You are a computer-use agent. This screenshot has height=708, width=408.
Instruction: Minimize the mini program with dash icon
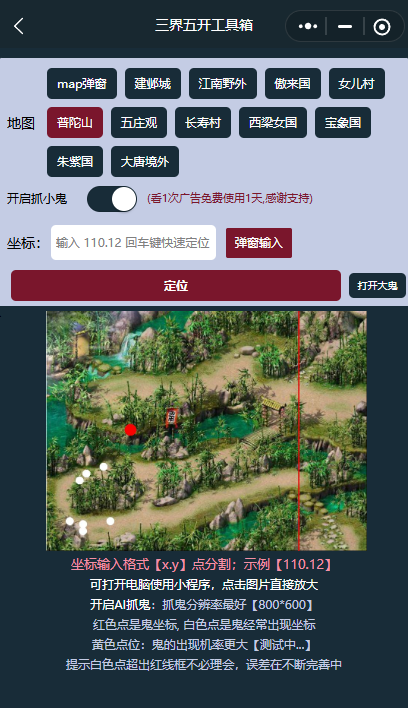pyautogui.click(x=345, y=27)
